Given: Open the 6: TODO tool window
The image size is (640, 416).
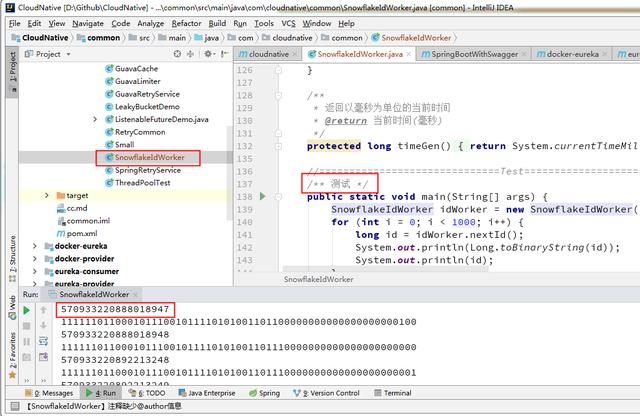Looking at the screenshot, I should [147, 393].
